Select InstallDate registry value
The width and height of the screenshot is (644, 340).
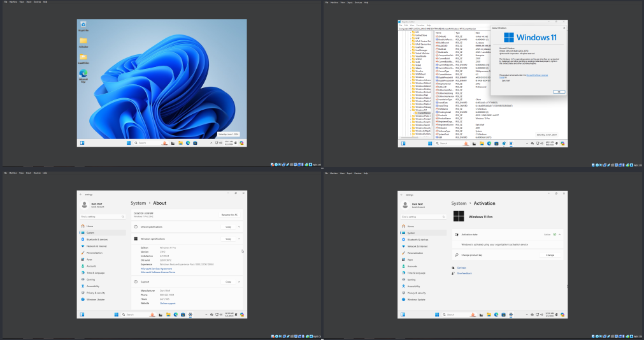(443, 102)
